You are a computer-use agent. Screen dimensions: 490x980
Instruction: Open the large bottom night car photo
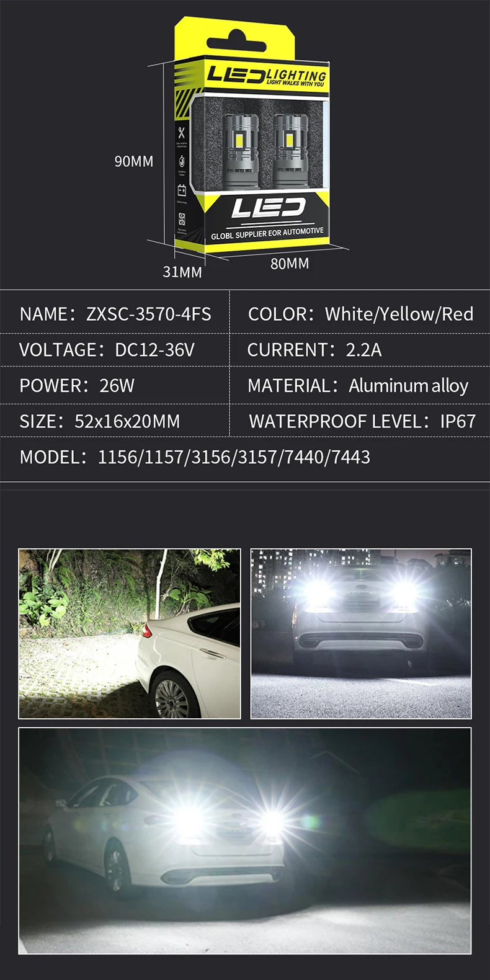tap(245, 840)
